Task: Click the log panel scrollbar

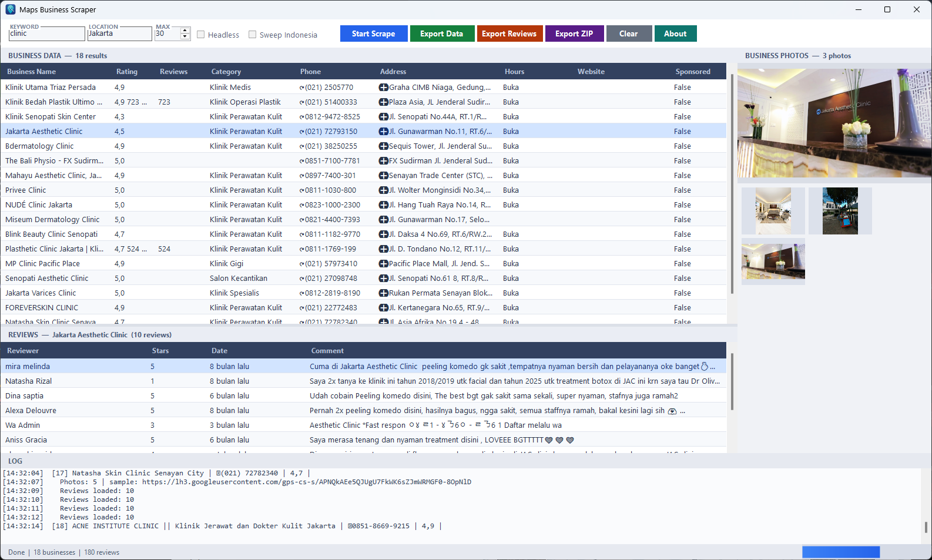Action: click(x=926, y=527)
